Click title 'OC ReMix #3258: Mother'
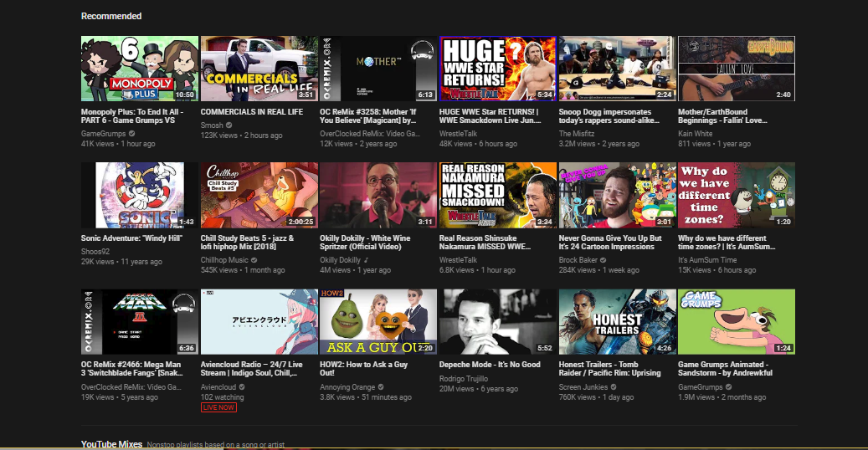This screenshot has width=868, height=450. [368, 115]
